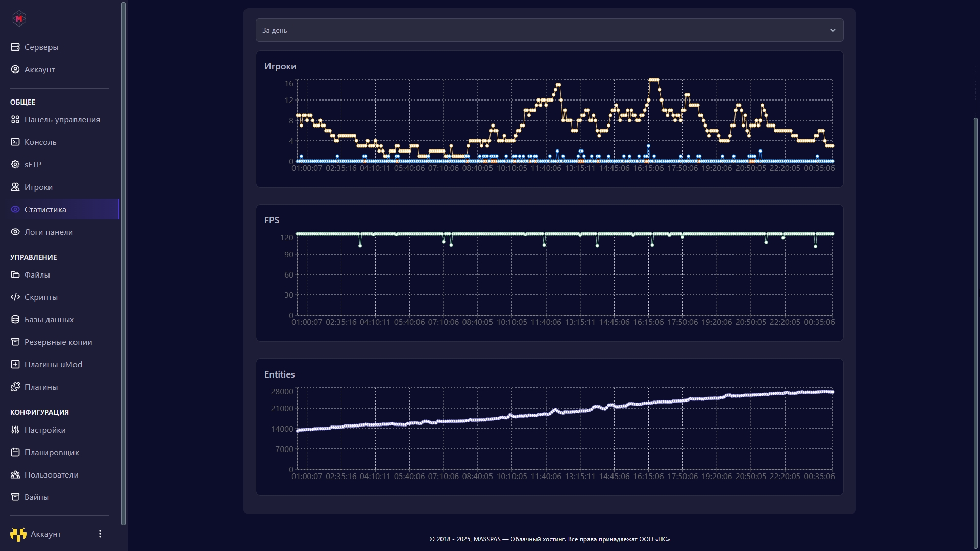Go to Логи панели
The width and height of the screenshot is (980, 551).
pyautogui.click(x=48, y=232)
